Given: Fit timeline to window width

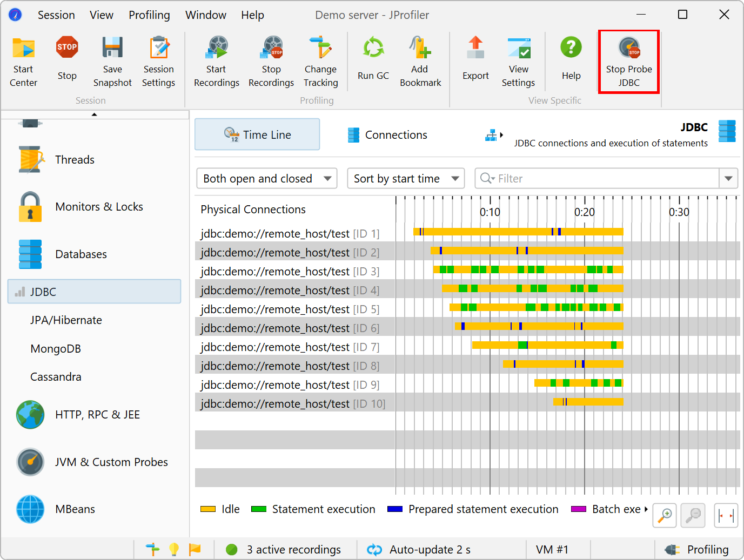Looking at the screenshot, I should 726,515.
